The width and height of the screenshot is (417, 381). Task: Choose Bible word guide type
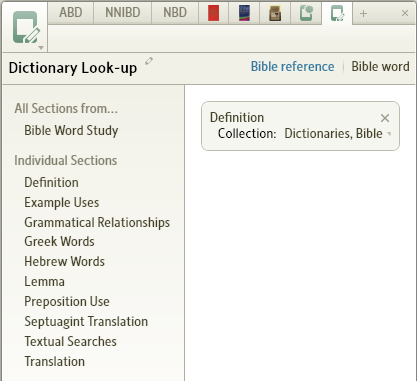(x=380, y=66)
